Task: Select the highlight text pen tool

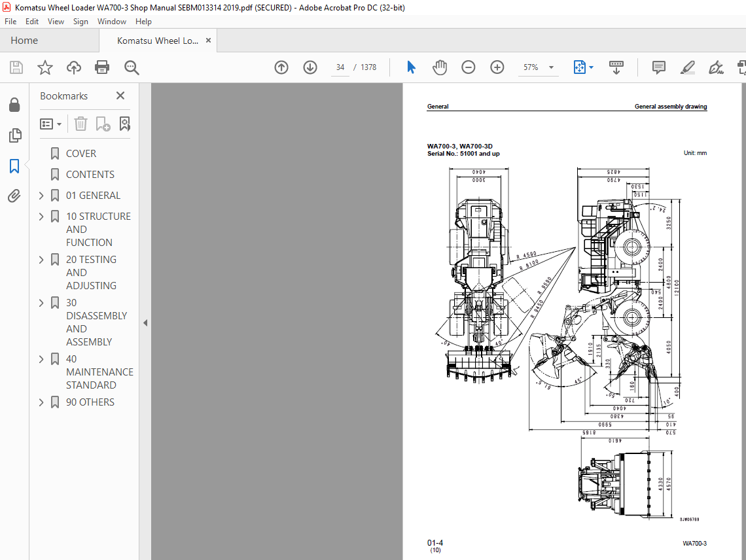Action: [x=688, y=67]
